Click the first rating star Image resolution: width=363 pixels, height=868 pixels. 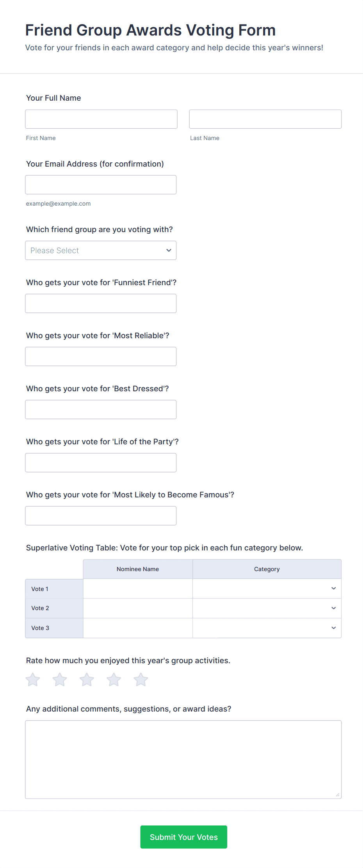[33, 680]
